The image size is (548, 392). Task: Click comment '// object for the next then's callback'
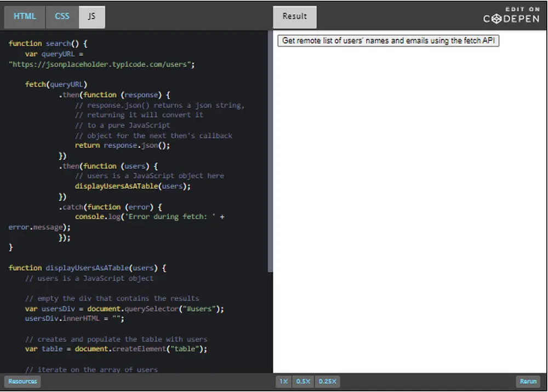coord(153,135)
